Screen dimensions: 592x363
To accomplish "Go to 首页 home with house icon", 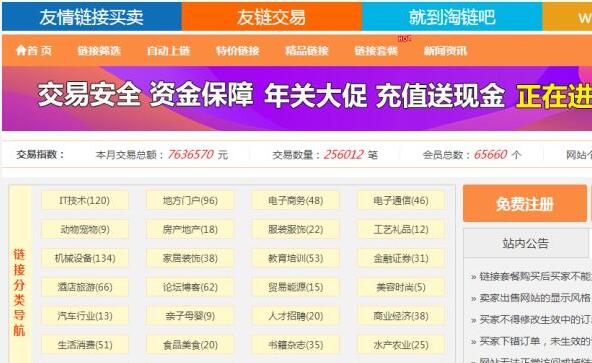I will point(34,50).
